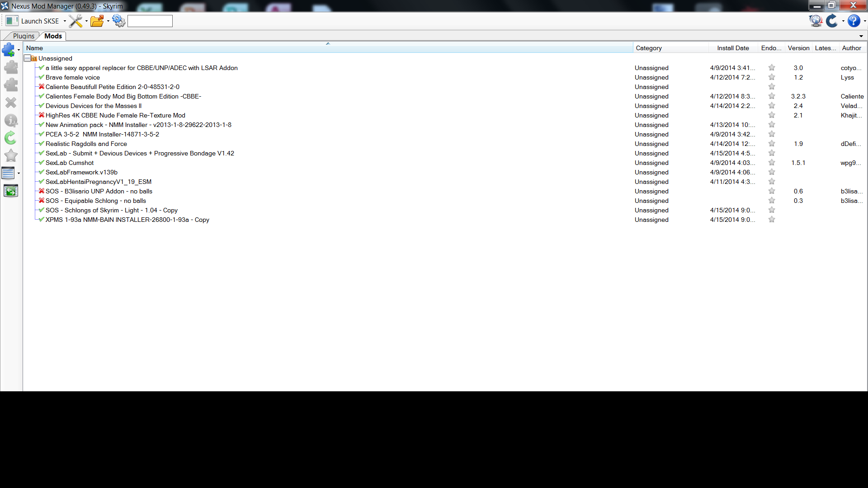The height and width of the screenshot is (488, 868).
Task: Click the globe login status icon
Action: (x=816, y=21)
